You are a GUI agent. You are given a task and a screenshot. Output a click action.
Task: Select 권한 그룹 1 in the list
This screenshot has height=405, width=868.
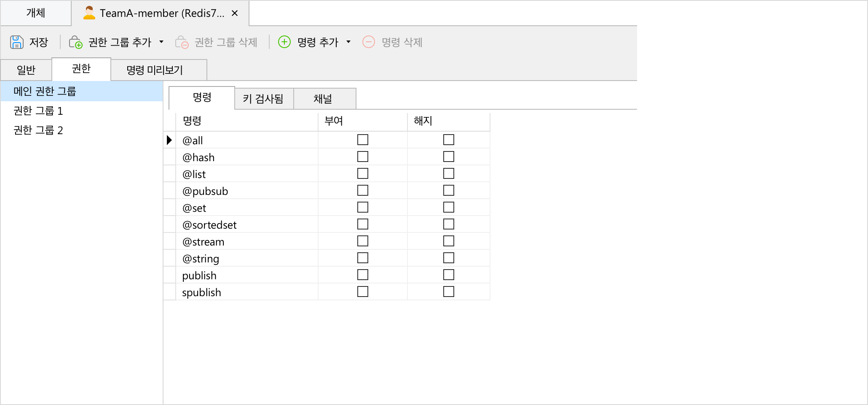(38, 111)
